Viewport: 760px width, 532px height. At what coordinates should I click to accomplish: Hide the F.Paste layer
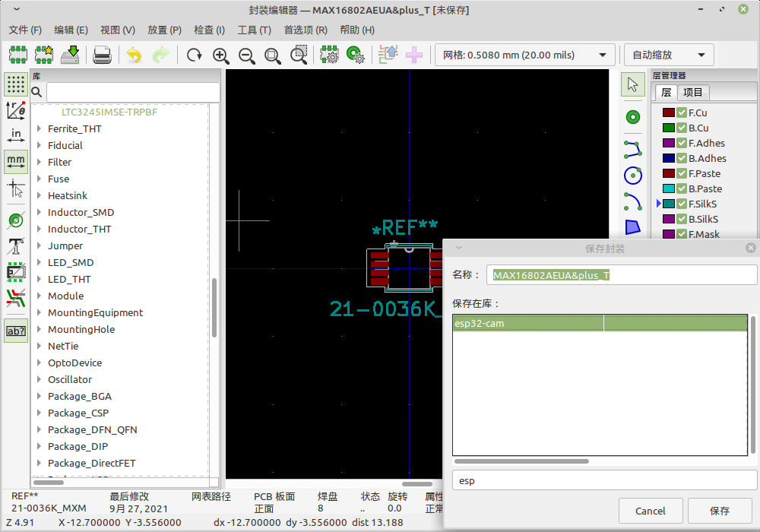coord(682,173)
